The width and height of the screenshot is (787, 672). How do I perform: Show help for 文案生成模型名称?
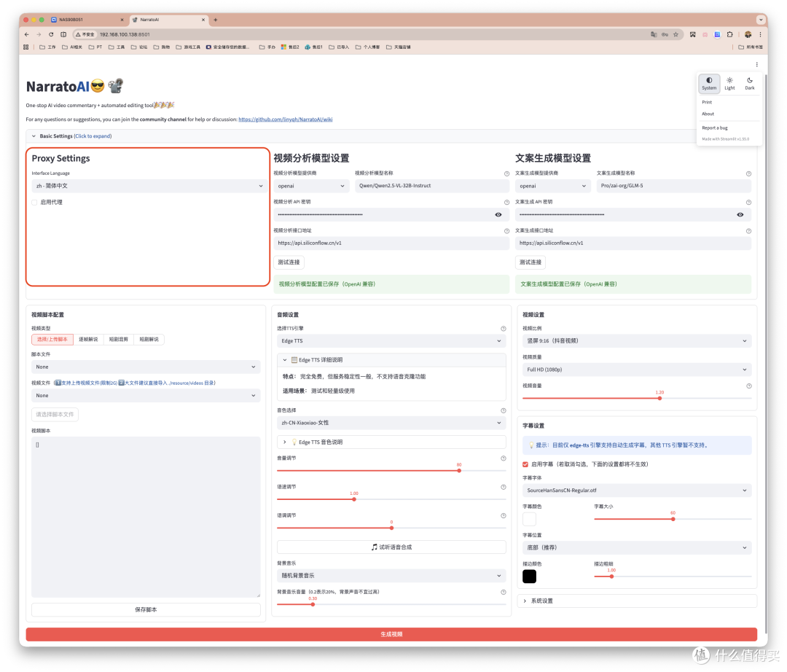point(748,173)
